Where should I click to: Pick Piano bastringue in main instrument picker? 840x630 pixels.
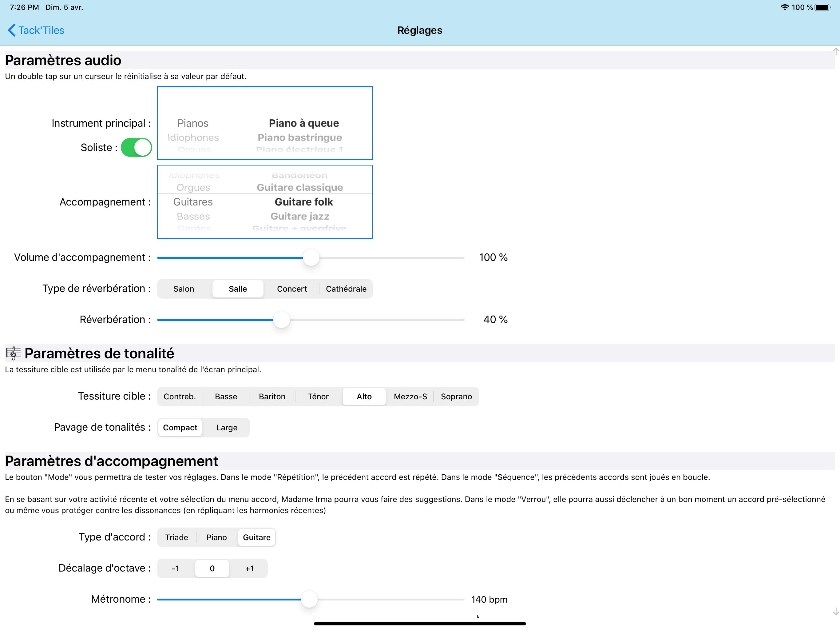(299, 138)
